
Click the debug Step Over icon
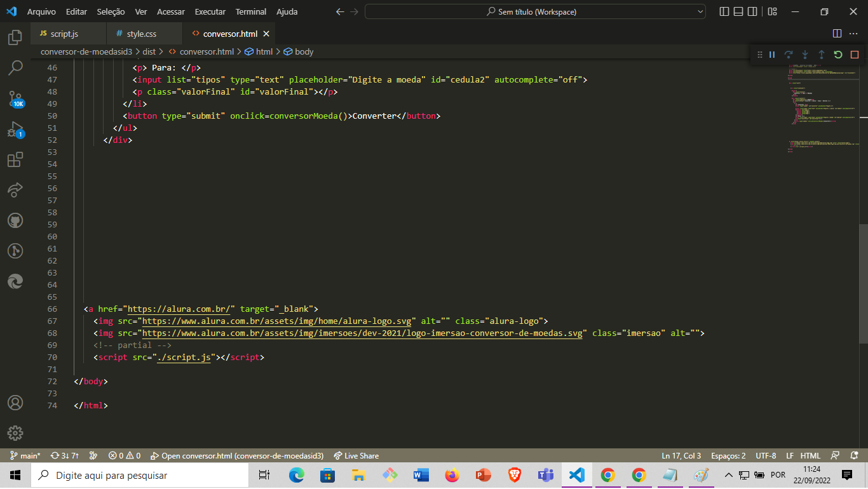coord(789,55)
